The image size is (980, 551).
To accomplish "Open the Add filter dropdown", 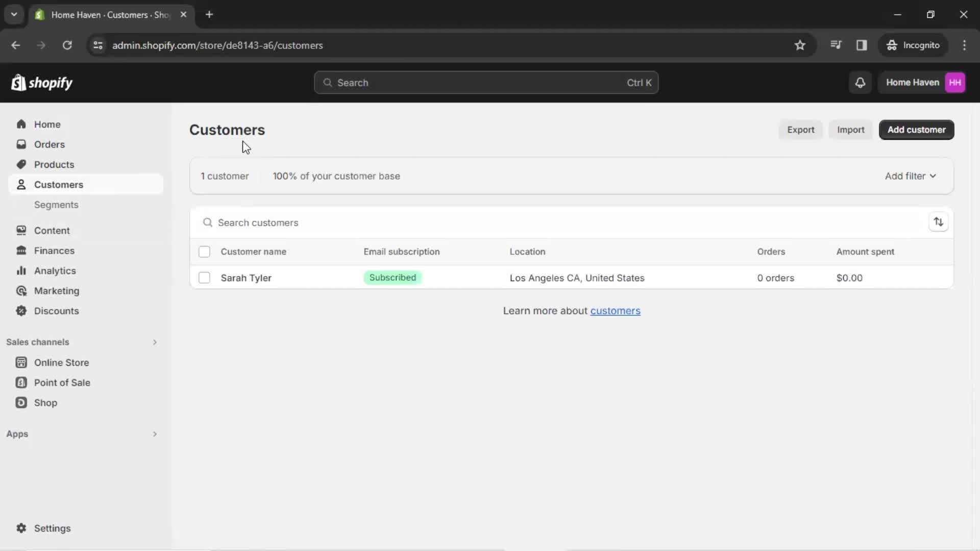I will 910,176.
